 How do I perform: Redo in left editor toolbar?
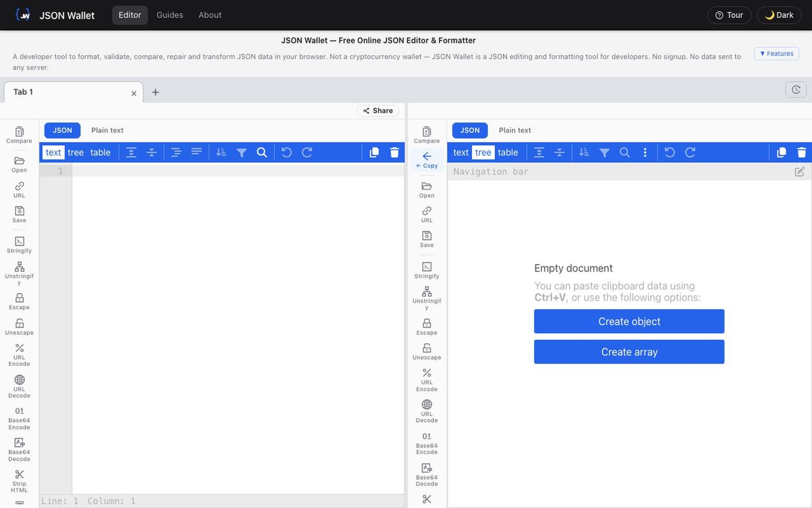tap(307, 152)
